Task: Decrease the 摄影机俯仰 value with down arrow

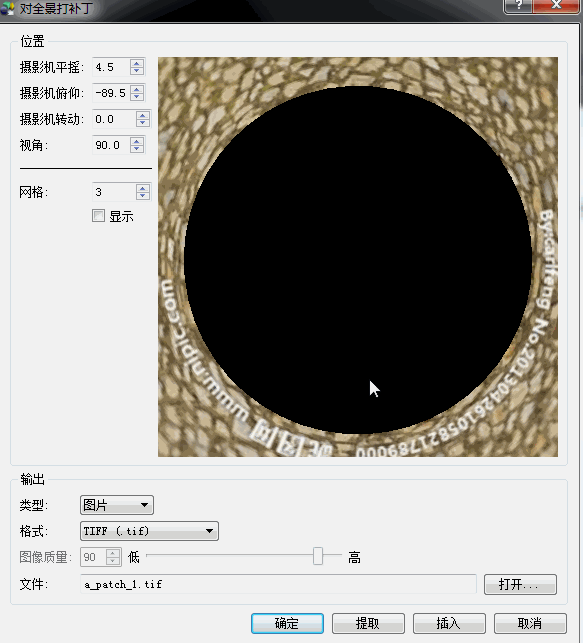Action: click(x=137, y=96)
